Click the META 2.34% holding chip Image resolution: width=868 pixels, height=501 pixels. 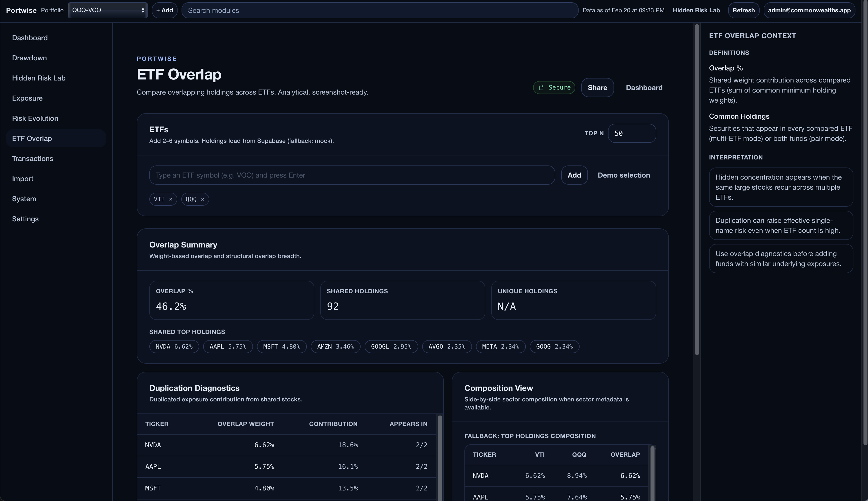[x=500, y=347]
